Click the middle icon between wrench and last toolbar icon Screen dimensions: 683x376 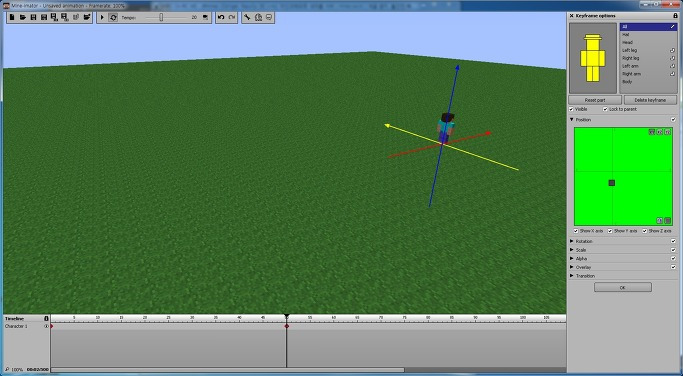tap(258, 17)
